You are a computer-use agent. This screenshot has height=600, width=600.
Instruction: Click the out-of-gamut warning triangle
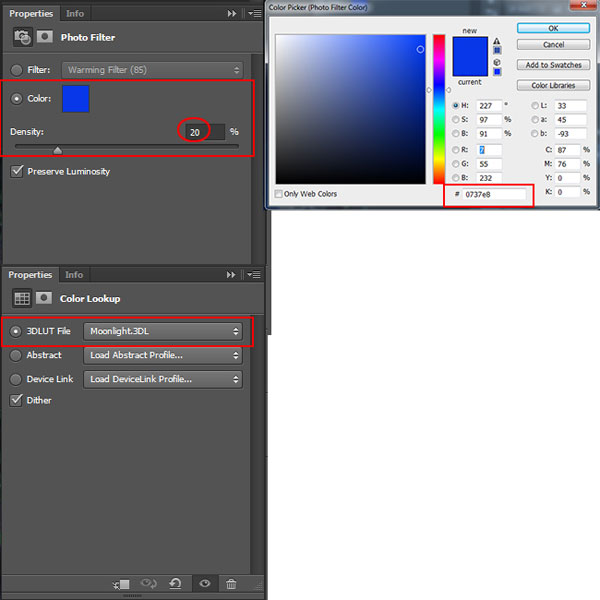(x=497, y=41)
